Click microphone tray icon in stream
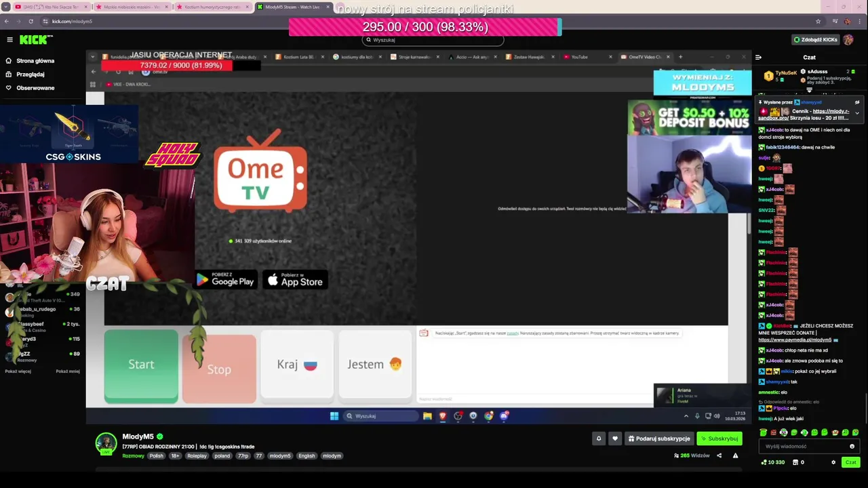 tap(698, 415)
